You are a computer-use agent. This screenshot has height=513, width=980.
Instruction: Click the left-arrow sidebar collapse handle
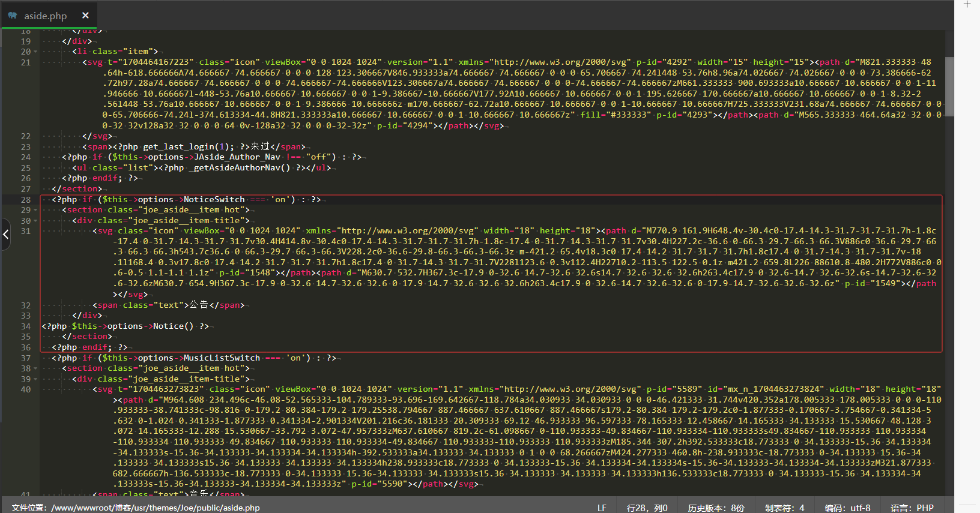[5, 234]
